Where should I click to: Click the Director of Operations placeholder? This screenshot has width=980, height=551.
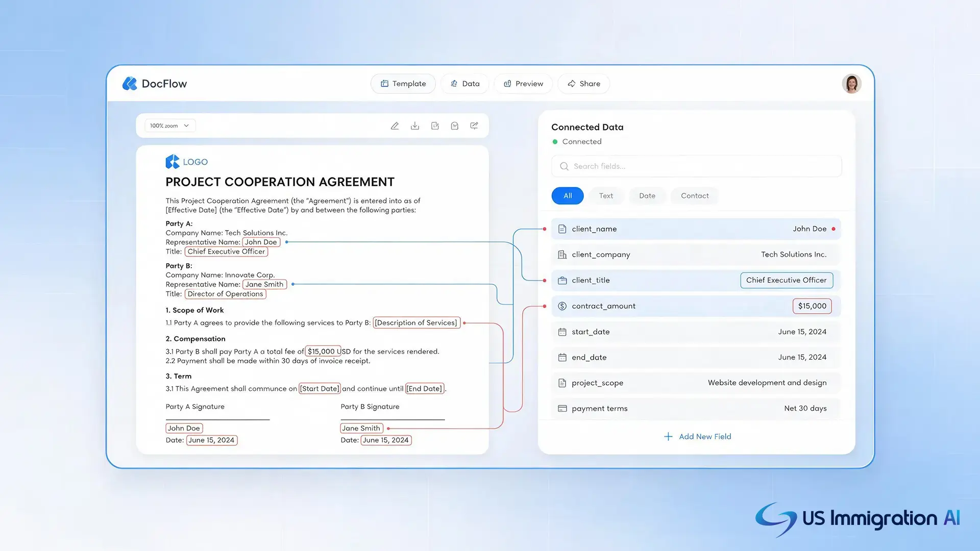tap(225, 294)
